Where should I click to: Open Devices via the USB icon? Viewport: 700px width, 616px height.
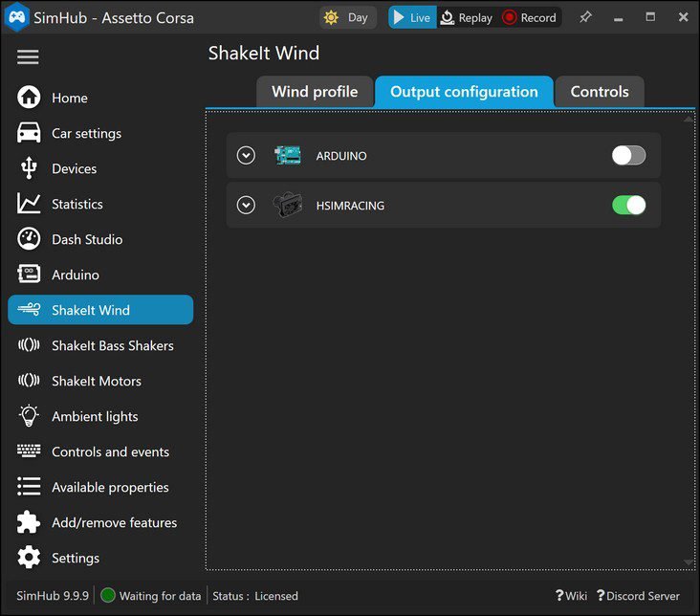(x=29, y=168)
